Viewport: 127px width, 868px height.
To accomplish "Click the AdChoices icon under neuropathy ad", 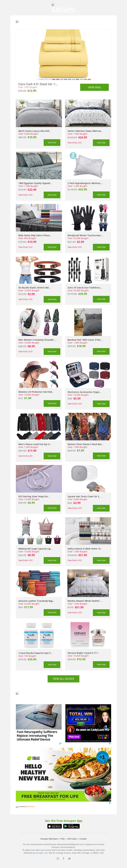I will pyautogui.click(x=60, y=743).
